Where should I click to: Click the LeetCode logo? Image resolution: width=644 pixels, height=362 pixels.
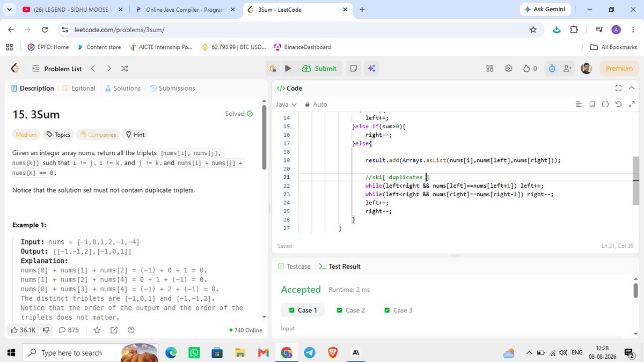coord(16,69)
